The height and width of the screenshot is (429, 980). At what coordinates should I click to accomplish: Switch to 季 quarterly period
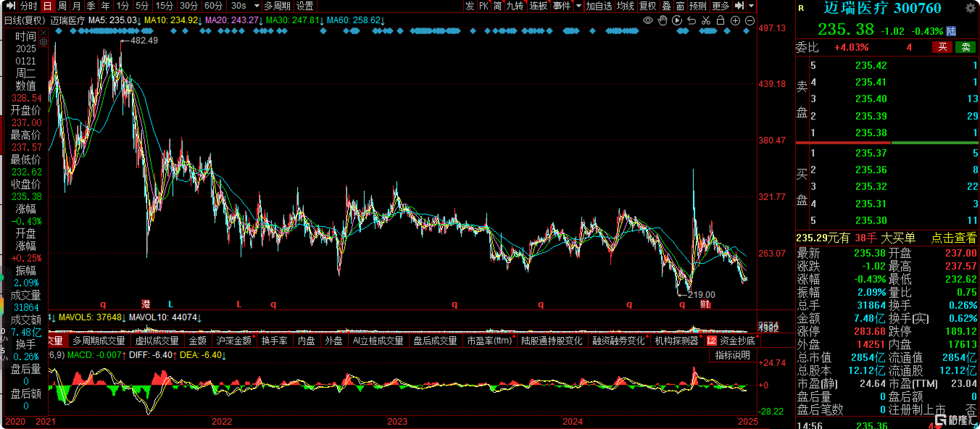coord(91,6)
